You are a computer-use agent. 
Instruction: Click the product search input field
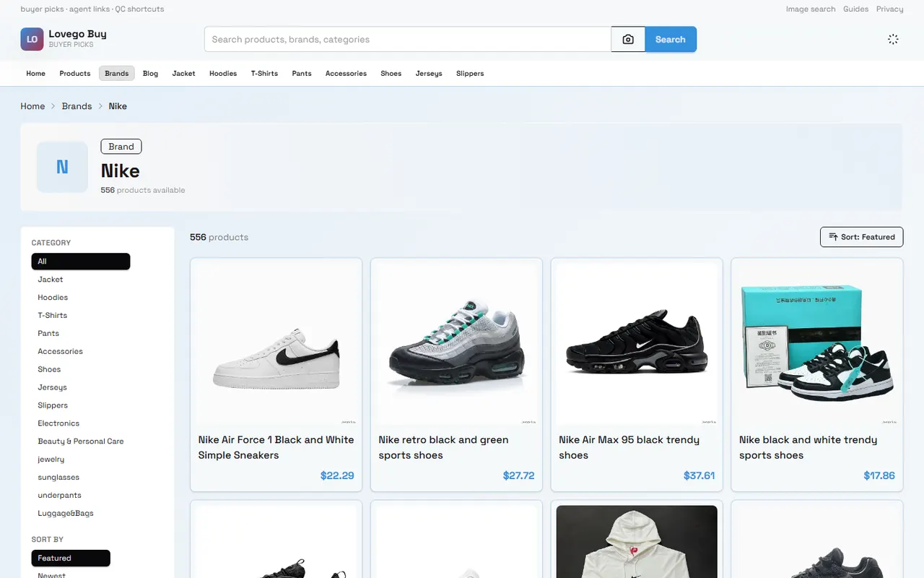click(408, 40)
